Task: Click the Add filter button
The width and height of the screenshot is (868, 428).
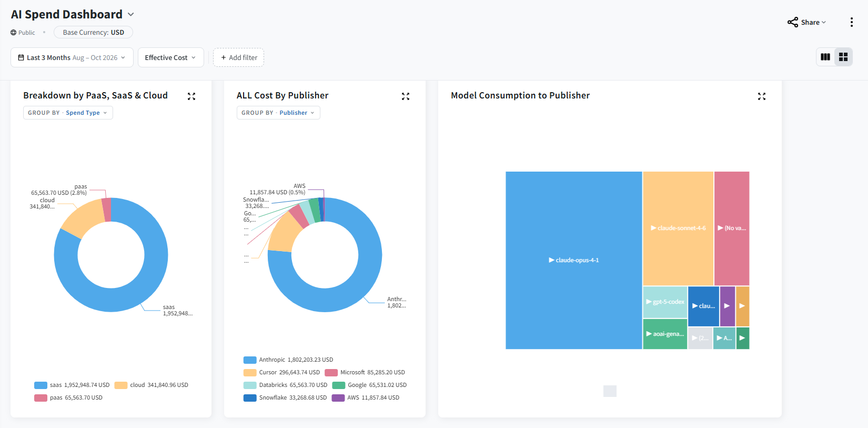Action: 238,57
